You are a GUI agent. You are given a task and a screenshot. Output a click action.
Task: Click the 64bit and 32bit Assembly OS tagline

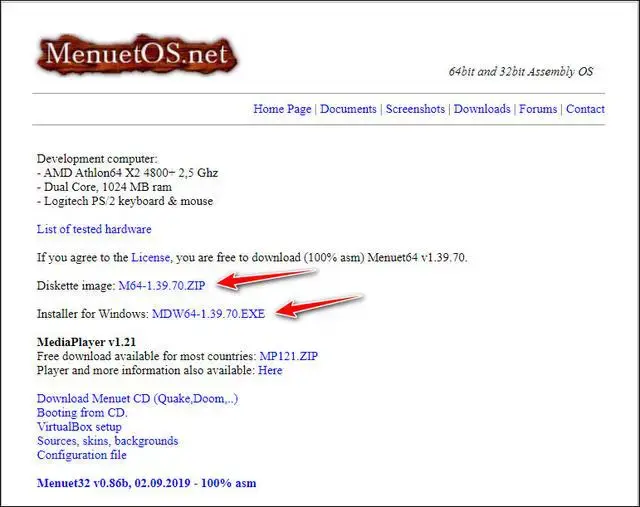[521, 72]
